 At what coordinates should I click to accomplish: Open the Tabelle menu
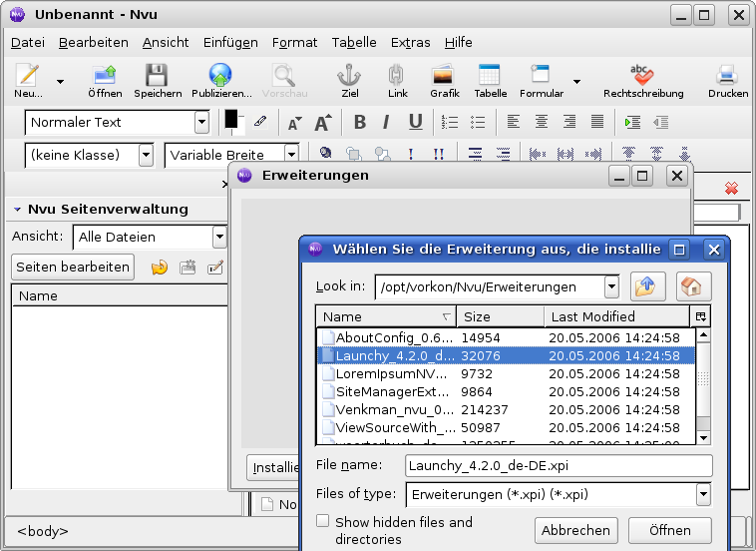point(354,43)
